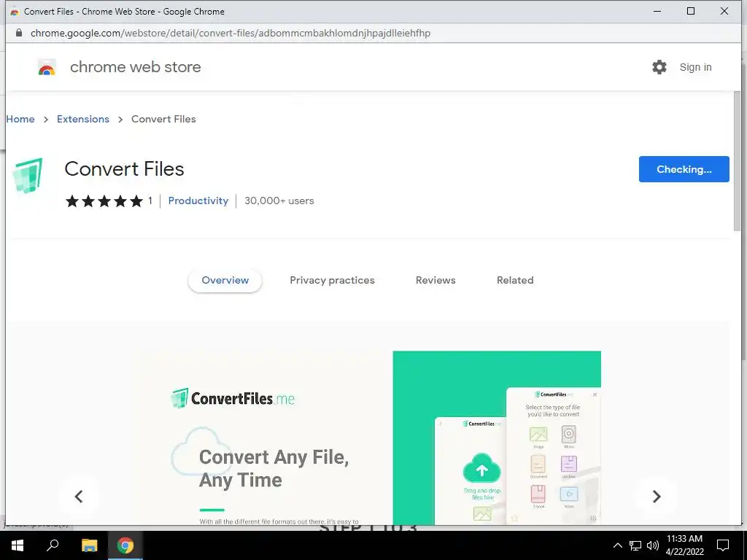Show the previous screenshot with left arrow

click(x=79, y=497)
